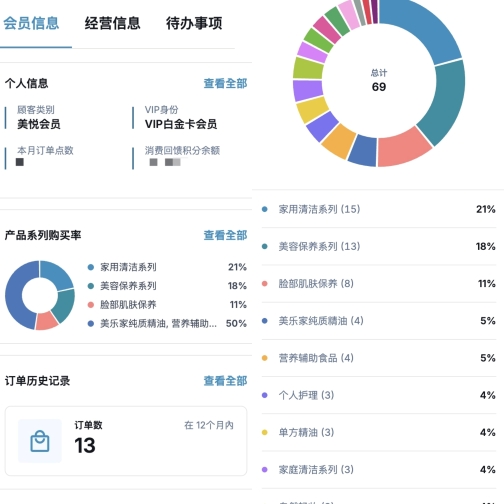Open the 订单数 13 orders card

(126, 441)
